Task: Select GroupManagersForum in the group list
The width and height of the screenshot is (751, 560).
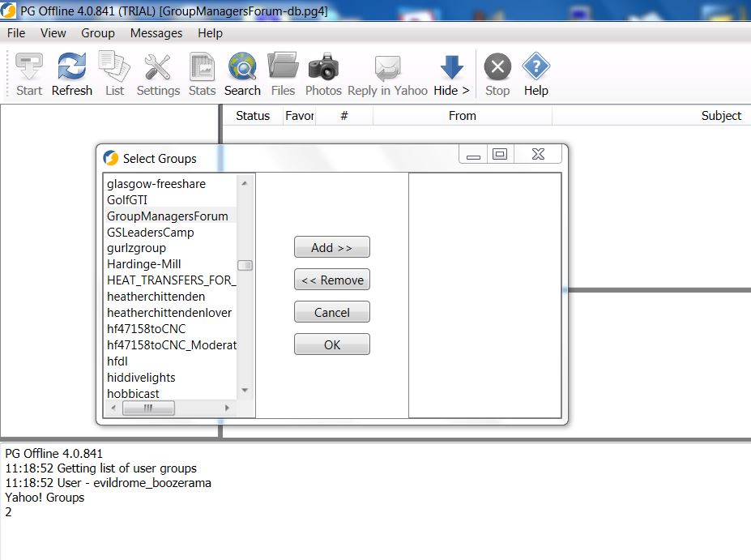Action: 170,216
